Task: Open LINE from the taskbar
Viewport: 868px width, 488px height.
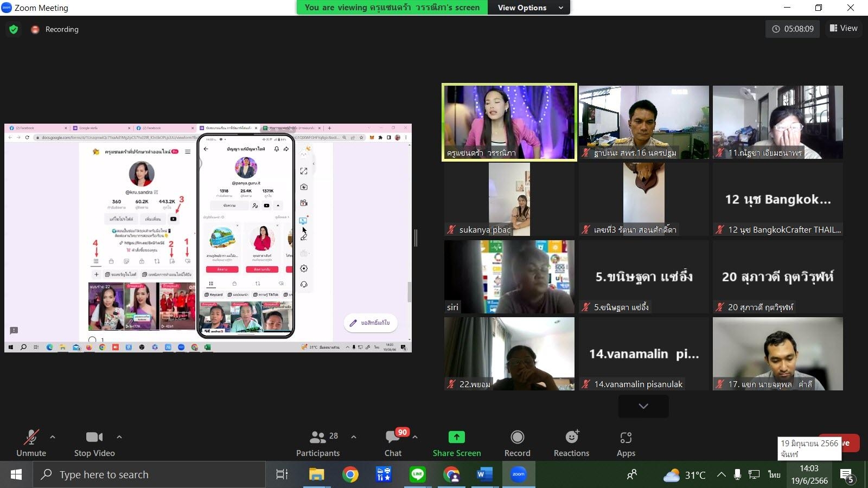Action: click(417, 474)
